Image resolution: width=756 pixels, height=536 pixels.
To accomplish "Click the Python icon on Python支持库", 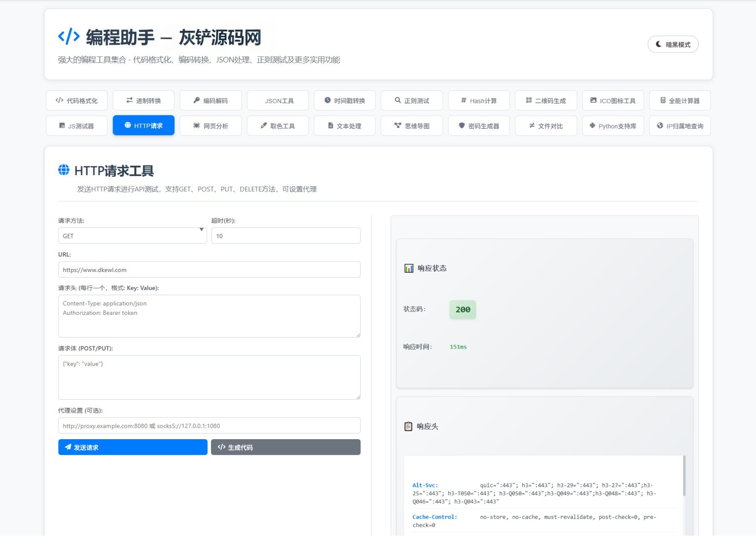I will coord(592,126).
